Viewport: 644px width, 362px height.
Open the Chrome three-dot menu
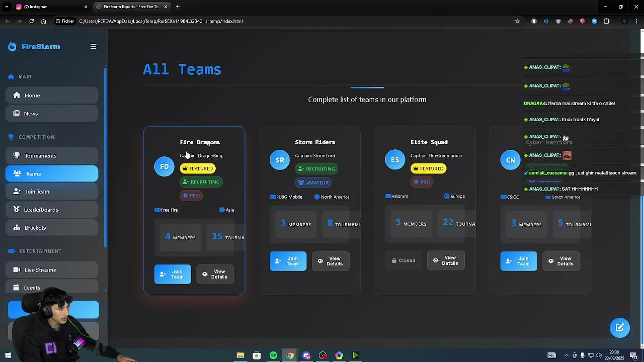coord(636,21)
